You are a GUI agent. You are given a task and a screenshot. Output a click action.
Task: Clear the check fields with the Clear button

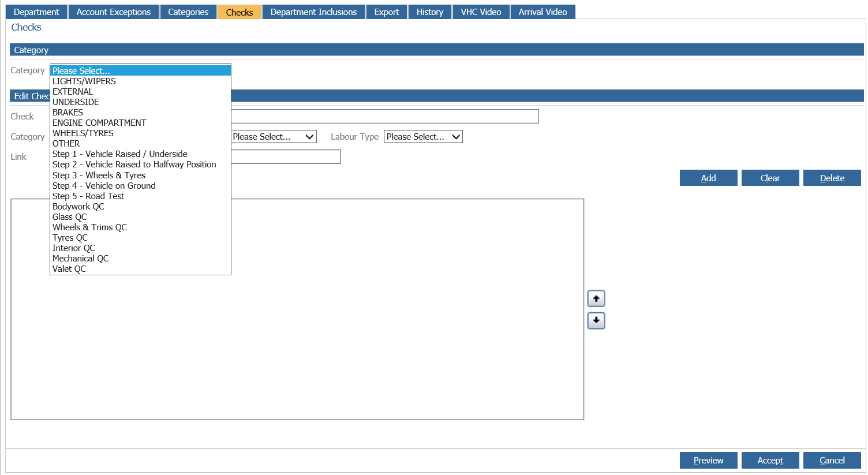[x=770, y=178]
